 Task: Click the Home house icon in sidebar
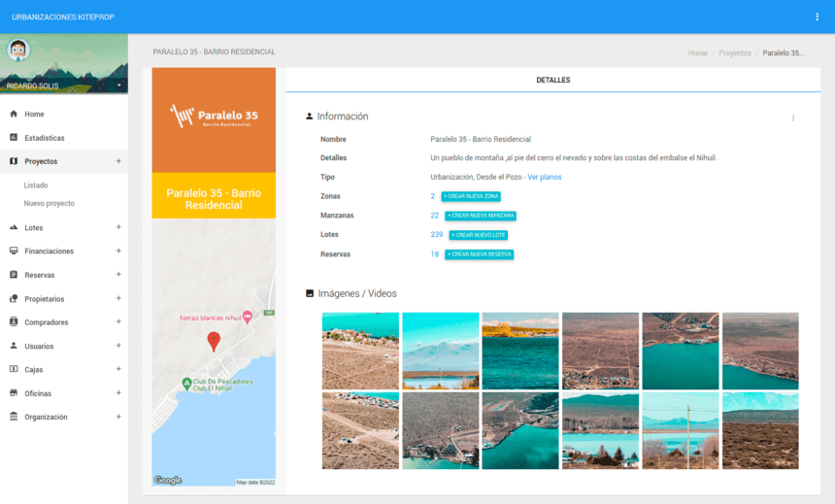[14, 114]
